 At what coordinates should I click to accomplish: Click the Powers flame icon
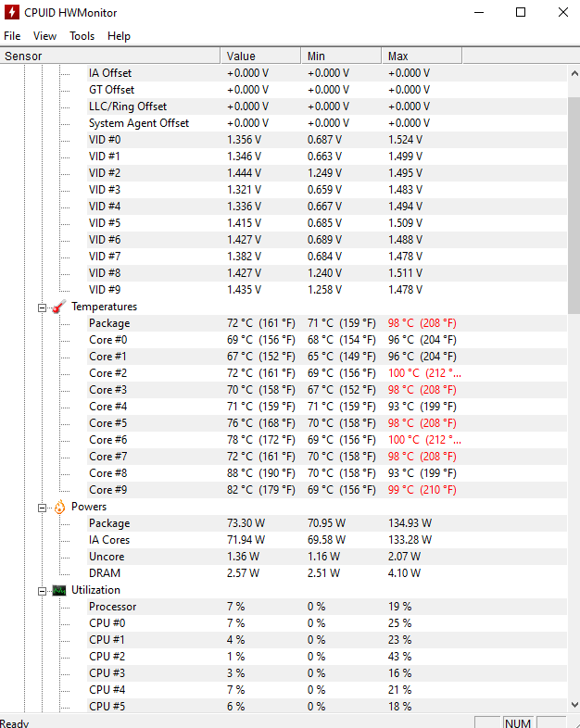click(x=59, y=507)
